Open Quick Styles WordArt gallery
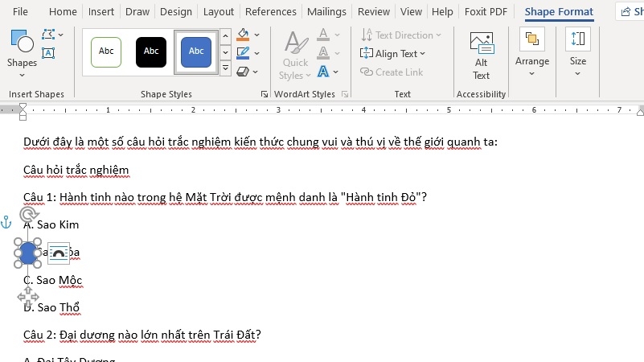This screenshot has width=644, height=362. (x=295, y=56)
